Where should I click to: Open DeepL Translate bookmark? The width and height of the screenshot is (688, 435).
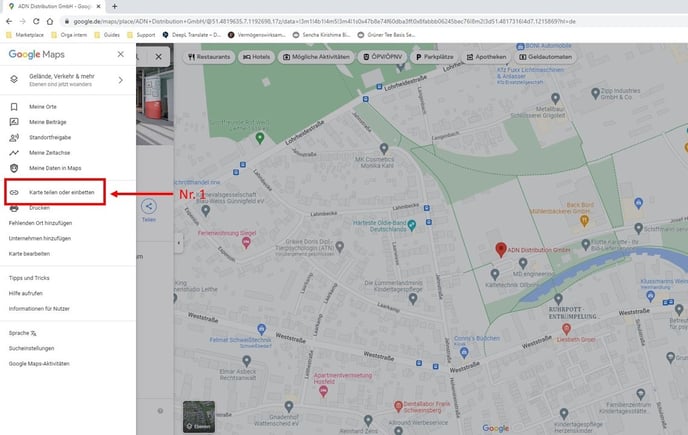click(x=192, y=35)
